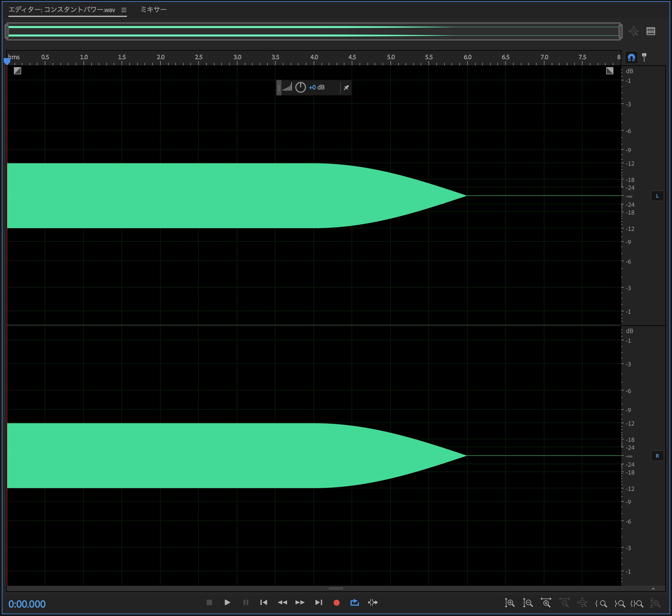Click the red Record button

click(x=336, y=603)
